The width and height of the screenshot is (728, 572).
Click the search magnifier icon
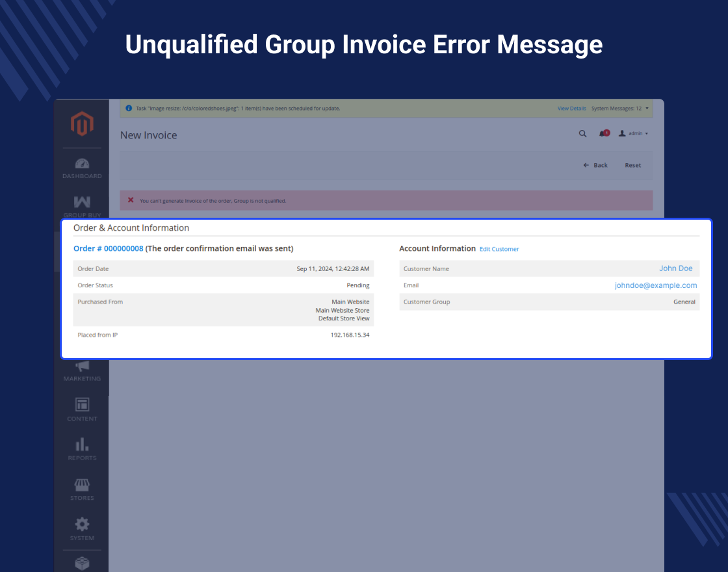pos(582,134)
